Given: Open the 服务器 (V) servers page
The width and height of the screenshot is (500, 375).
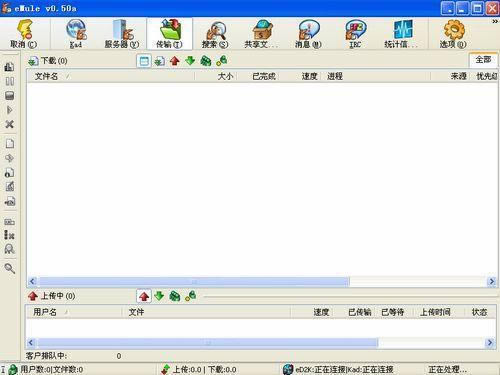Looking at the screenshot, I should pos(122,34).
